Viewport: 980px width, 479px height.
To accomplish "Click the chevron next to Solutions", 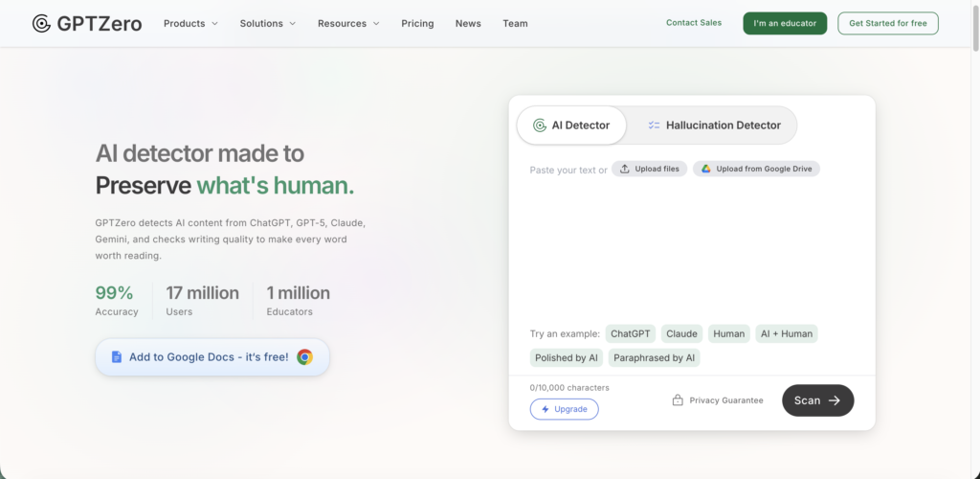I will tap(292, 24).
